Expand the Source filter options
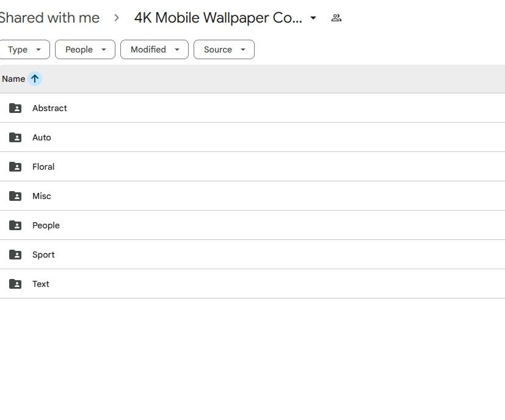 click(x=223, y=49)
